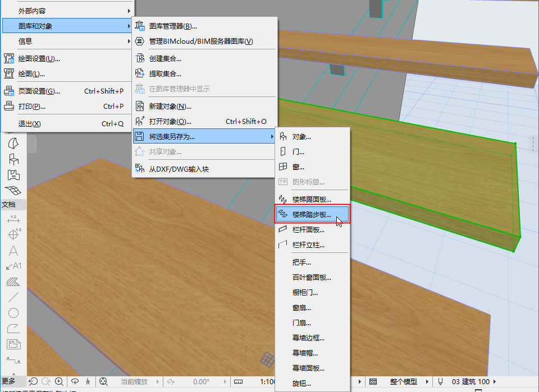Save selection as 百叶窗面板

point(313,278)
